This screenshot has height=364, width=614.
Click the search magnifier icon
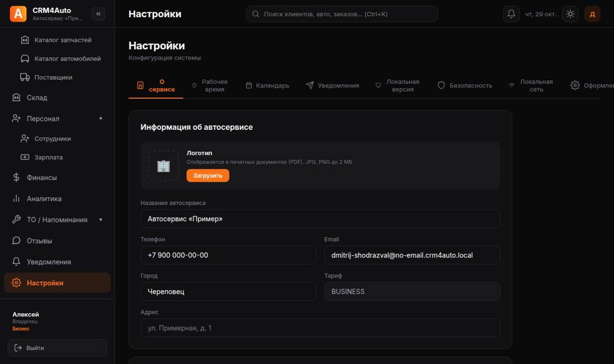255,14
